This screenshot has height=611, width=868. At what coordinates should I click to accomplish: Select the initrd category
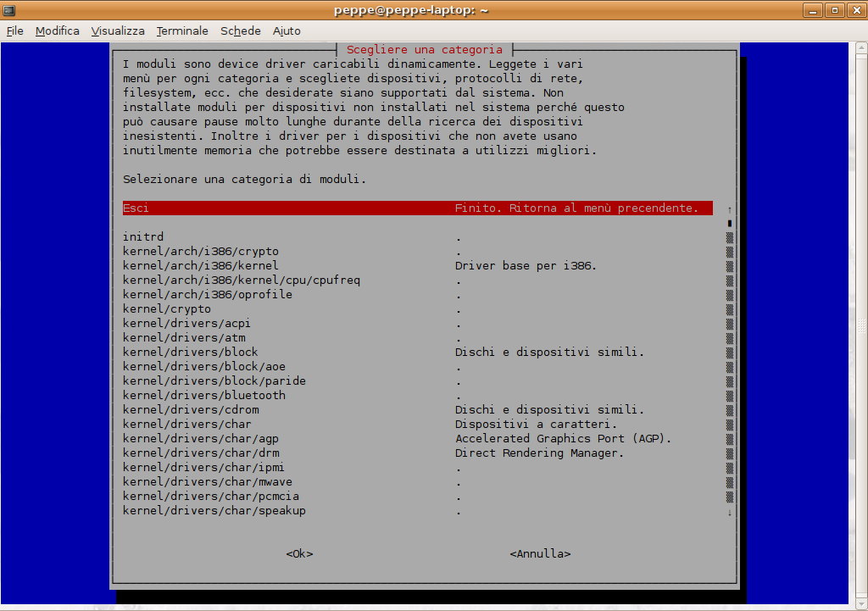(142, 237)
